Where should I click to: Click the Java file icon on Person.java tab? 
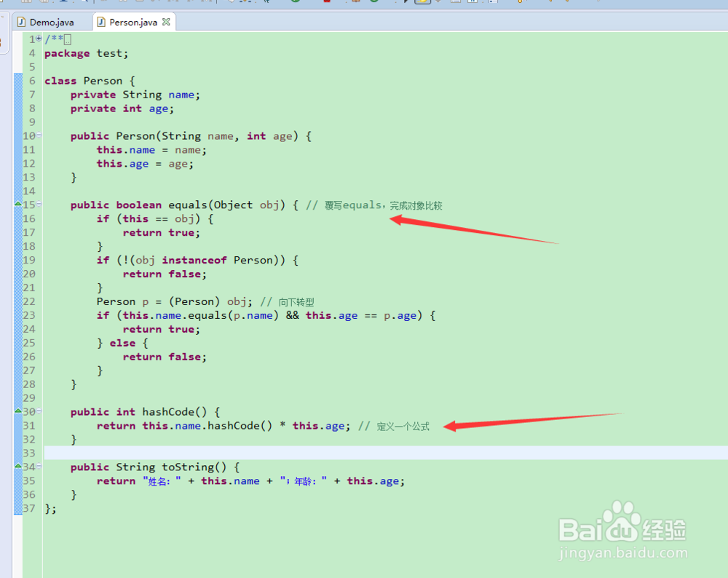tap(101, 23)
